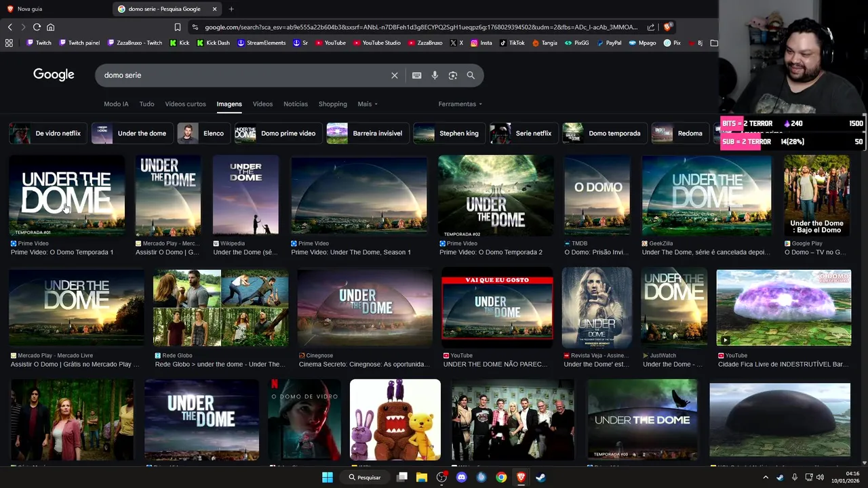The height and width of the screenshot is (488, 868).
Task: Open the 'PayPal' bookmark
Action: tap(609, 43)
